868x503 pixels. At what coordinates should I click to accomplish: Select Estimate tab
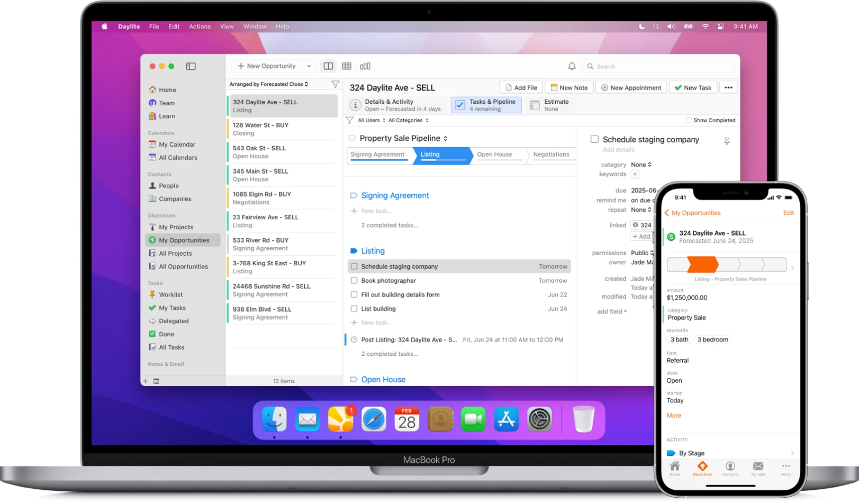point(550,105)
